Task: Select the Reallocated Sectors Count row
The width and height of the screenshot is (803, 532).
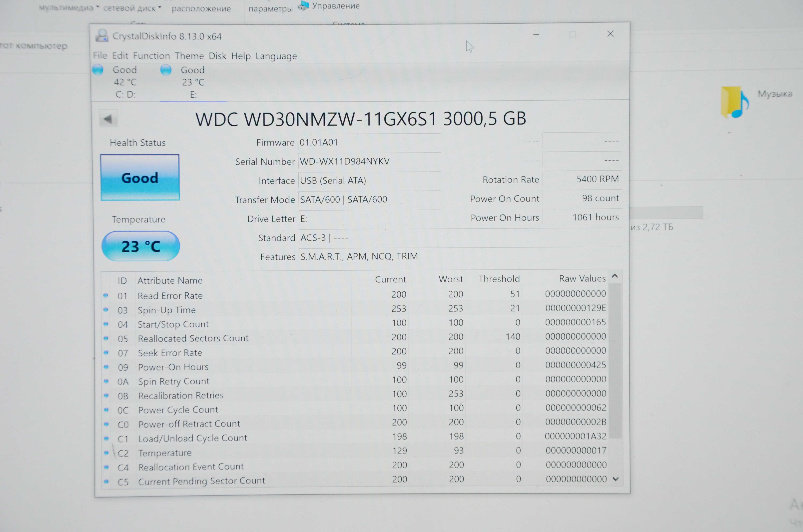Action: pos(355,338)
